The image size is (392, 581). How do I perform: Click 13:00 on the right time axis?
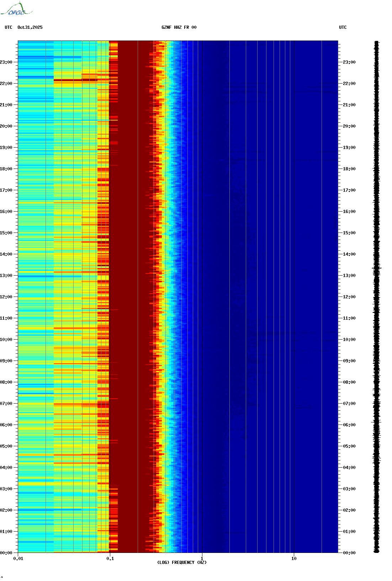(x=349, y=276)
